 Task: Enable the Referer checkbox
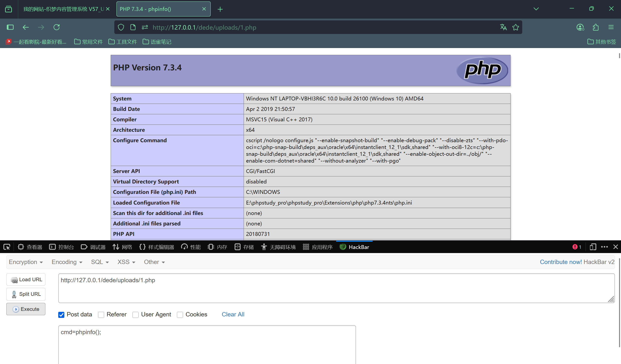101,315
